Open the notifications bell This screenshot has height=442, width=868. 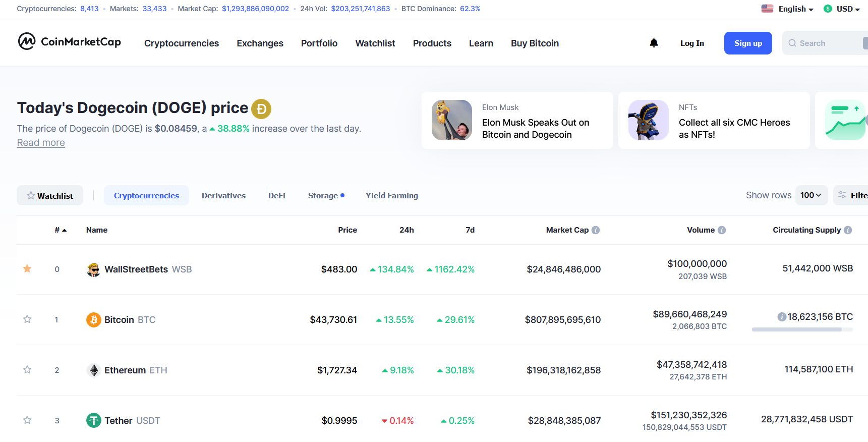654,43
